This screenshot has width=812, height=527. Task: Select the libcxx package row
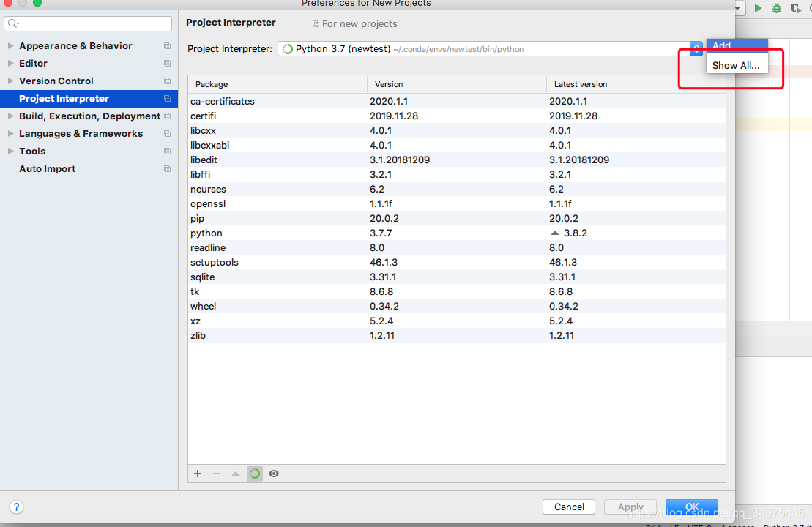457,130
